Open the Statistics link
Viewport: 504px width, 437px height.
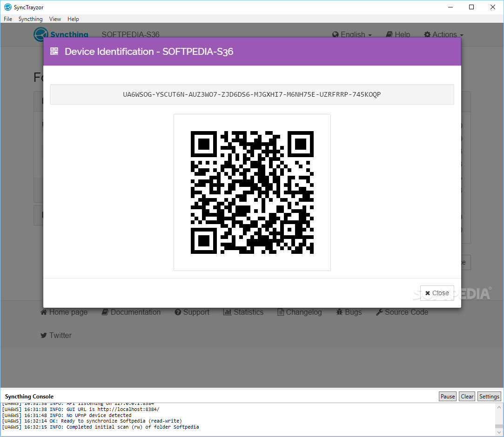click(x=243, y=312)
